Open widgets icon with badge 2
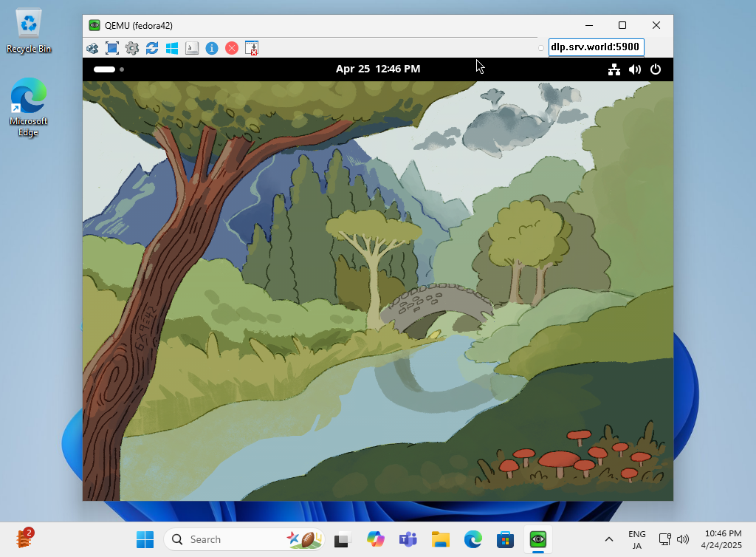The width and height of the screenshot is (756, 557). [x=24, y=539]
